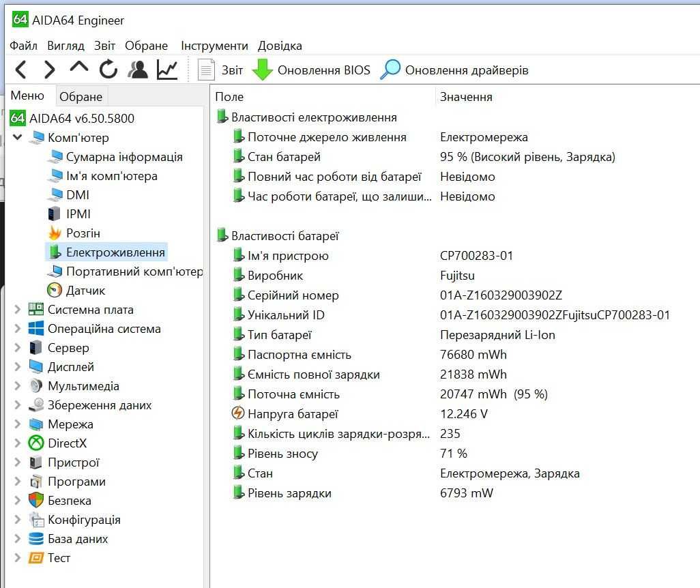700x588 pixels.
Task: Click value 21838 mWh
Action: tap(473, 374)
